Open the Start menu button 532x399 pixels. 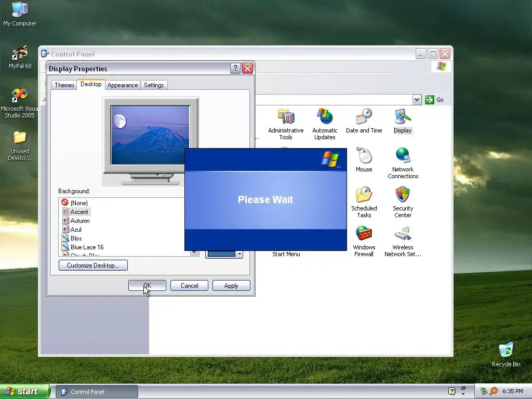25,392
